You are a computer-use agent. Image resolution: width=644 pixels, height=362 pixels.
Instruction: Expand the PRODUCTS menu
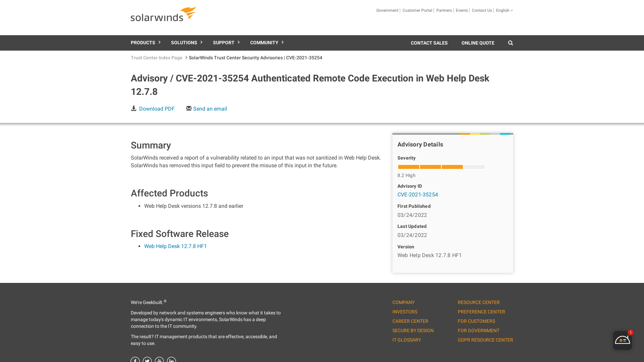pyautogui.click(x=146, y=43)
